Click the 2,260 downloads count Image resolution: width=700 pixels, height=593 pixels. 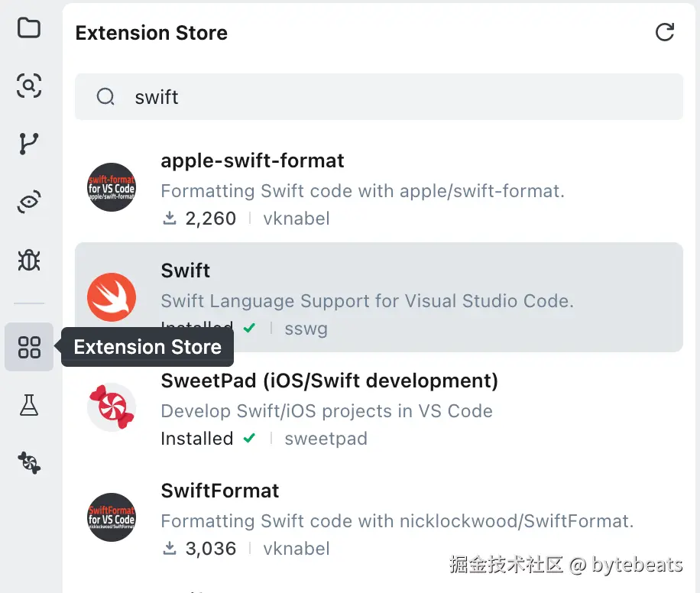click(211, 219)
